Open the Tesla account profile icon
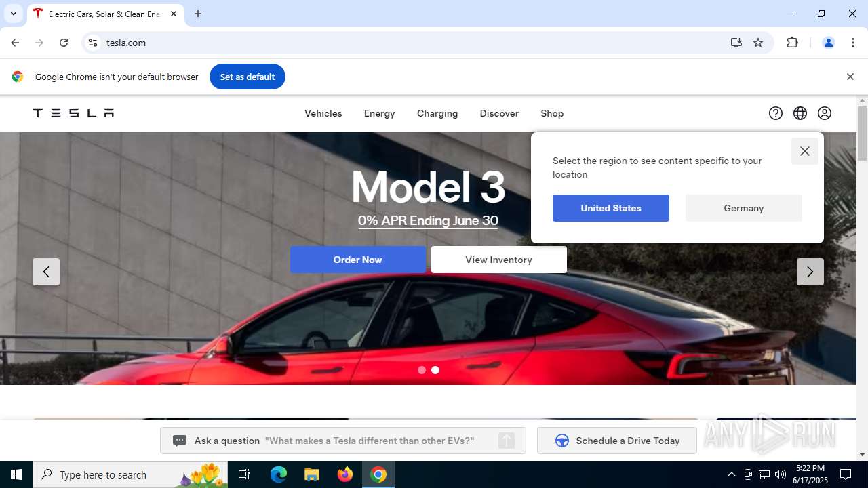 click(825, 113)
